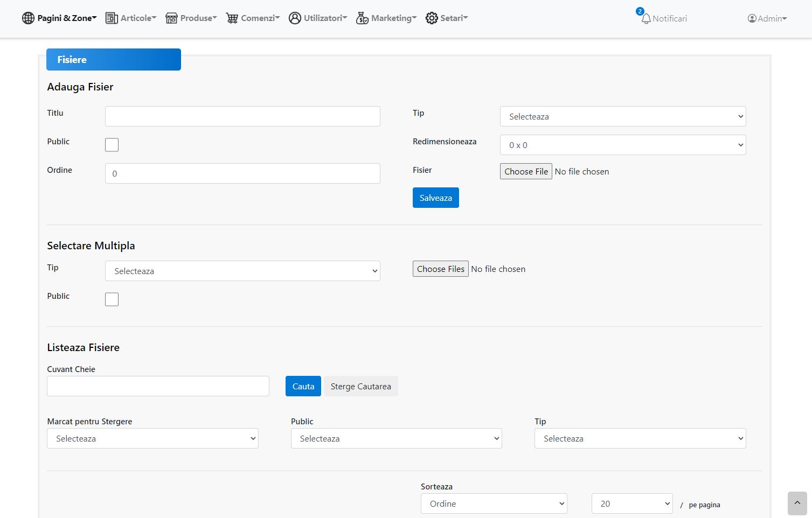Open the Produse menu
This screenshot has width=812, height=518.
coord(191,18)
